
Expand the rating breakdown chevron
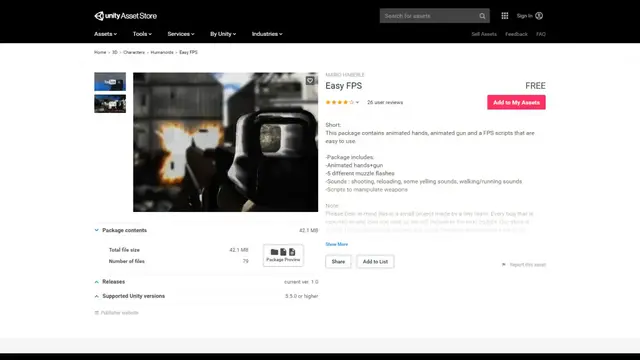358,102
